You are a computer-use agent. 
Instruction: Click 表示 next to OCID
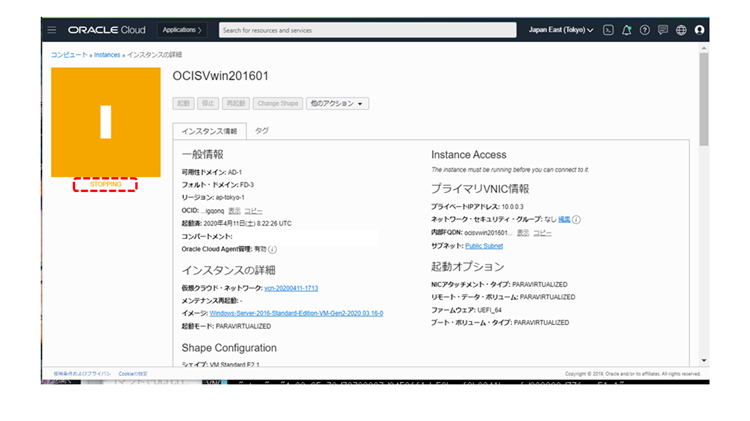pos(234,211)
